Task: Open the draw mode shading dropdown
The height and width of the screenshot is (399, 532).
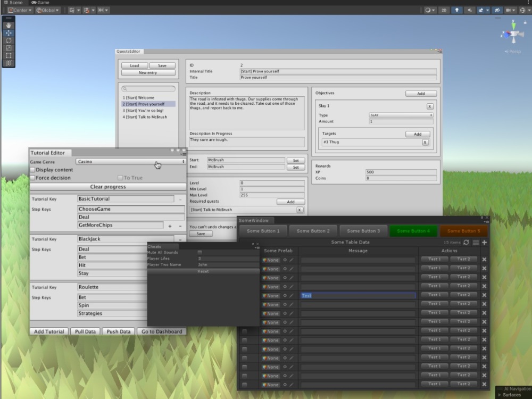Action: [430, 10]
